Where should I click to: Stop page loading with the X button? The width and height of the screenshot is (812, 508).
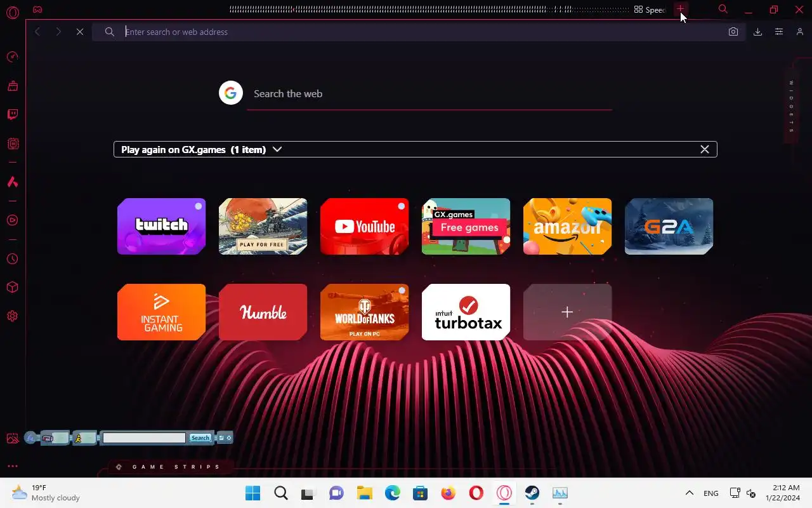[80, 32]
